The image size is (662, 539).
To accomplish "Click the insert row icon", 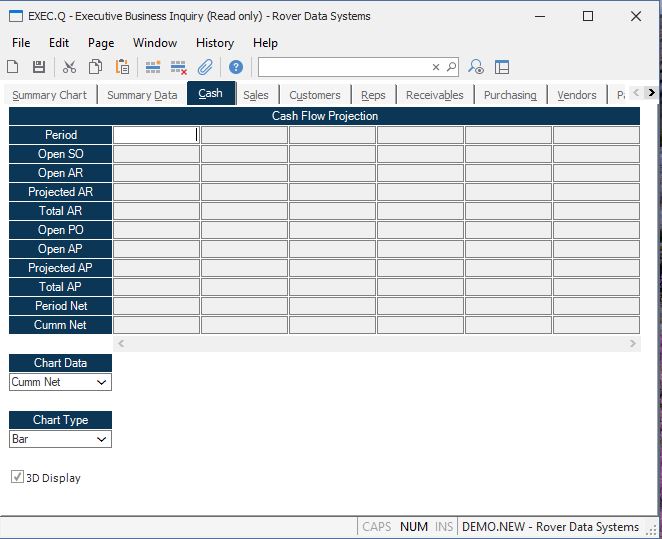I will 153,67.
